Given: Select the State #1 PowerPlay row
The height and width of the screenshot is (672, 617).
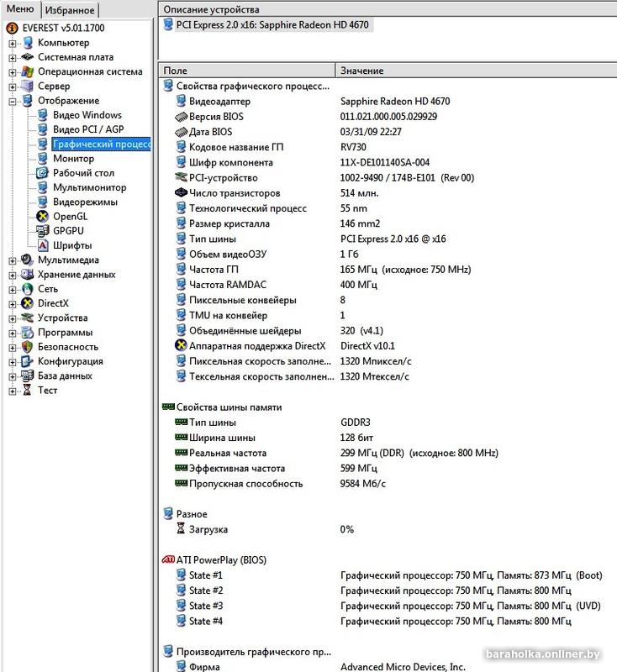Looking at the screenshot, I should pyautogui.click(x=388, y=575).
